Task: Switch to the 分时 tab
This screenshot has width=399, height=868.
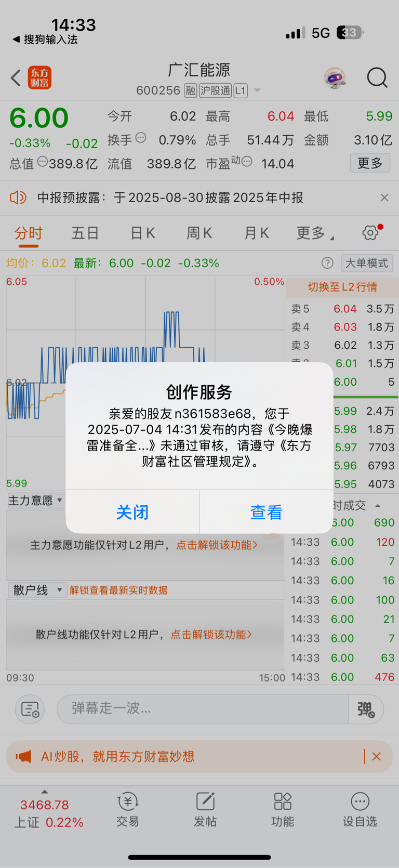Action: pyautogui.click(x=29, y=233)
